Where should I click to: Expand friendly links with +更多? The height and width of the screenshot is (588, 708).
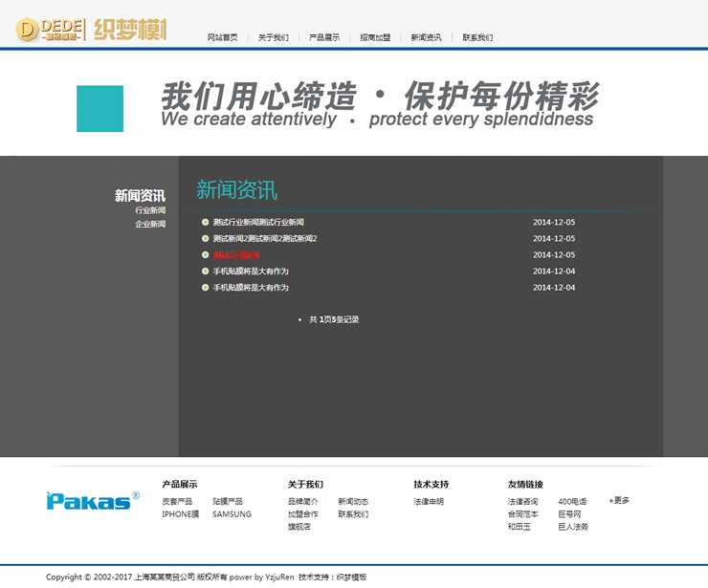tap(619, 500)
